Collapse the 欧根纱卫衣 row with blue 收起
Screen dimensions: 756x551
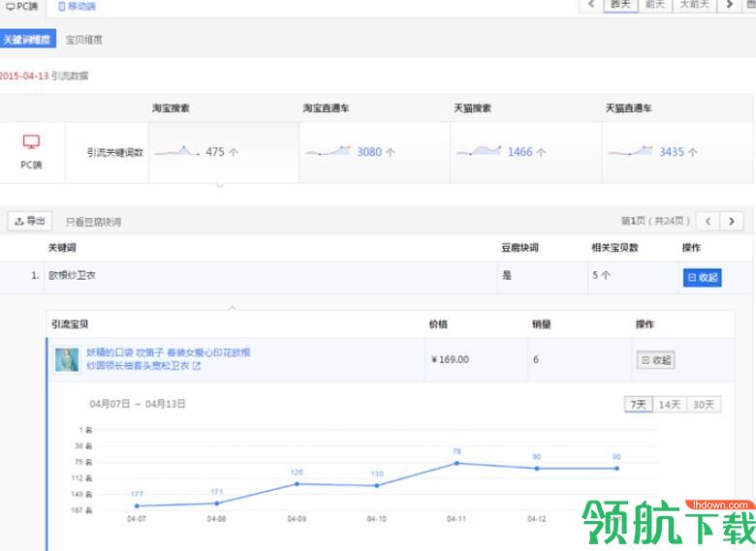click(x=703, y=277)
